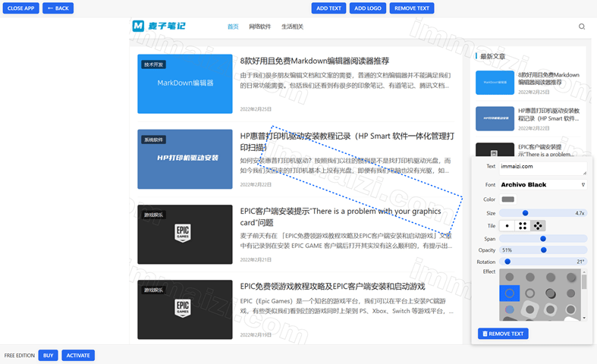Click EPIC thumbnail dated 2022年2月21日

click(x=185, y=234)
